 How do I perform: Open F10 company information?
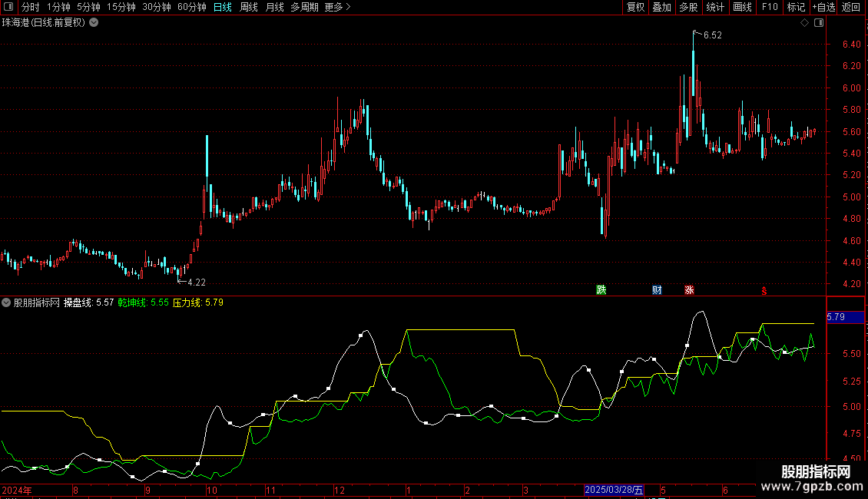click(x=770, y=7)
